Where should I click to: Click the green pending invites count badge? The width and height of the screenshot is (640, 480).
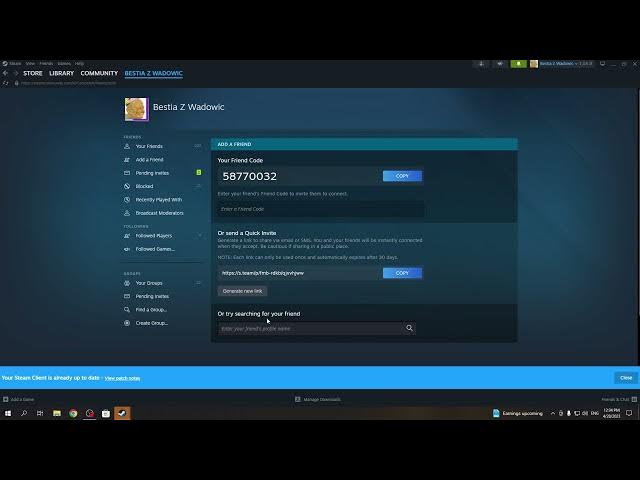[199, 173]
